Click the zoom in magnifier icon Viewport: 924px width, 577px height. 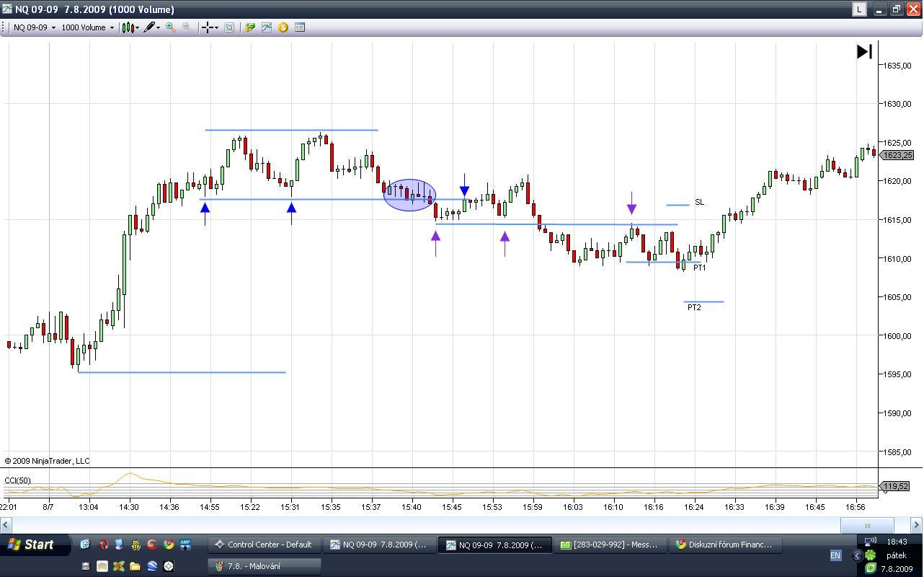pos(171,27)
